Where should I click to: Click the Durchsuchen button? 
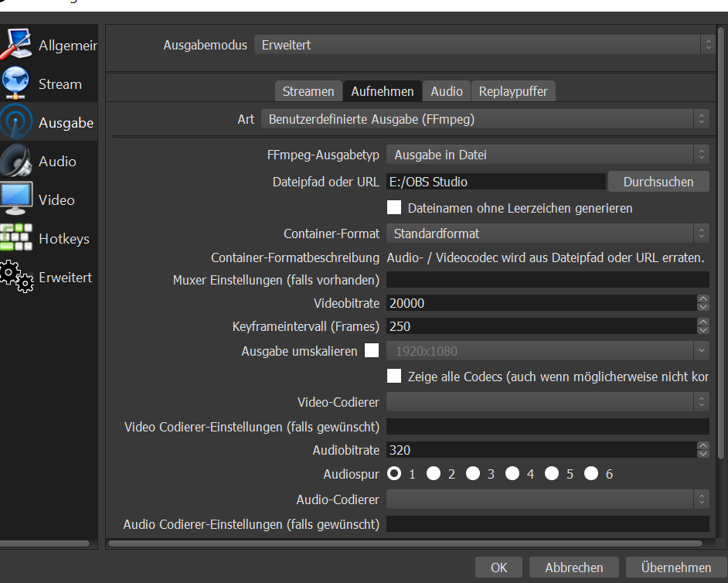(x=658, y=182)
